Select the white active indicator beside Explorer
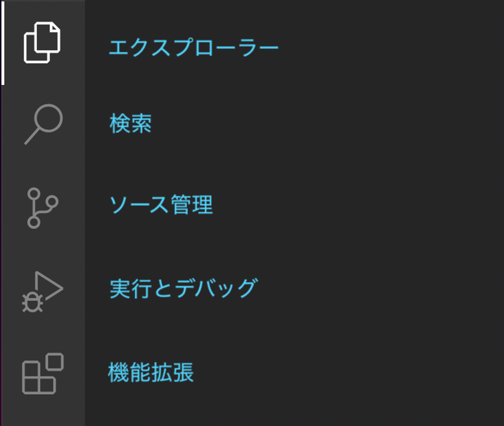Screen dimensions: 504x426 3,42
